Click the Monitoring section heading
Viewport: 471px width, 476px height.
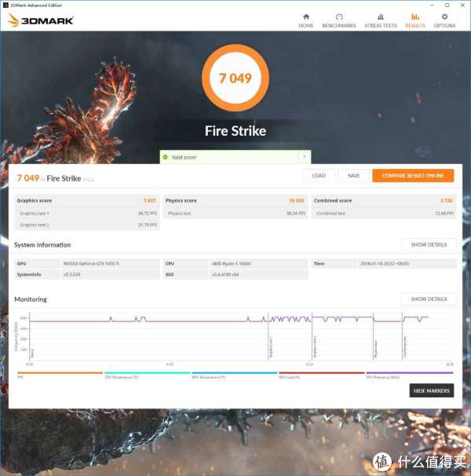coord(31,299)
